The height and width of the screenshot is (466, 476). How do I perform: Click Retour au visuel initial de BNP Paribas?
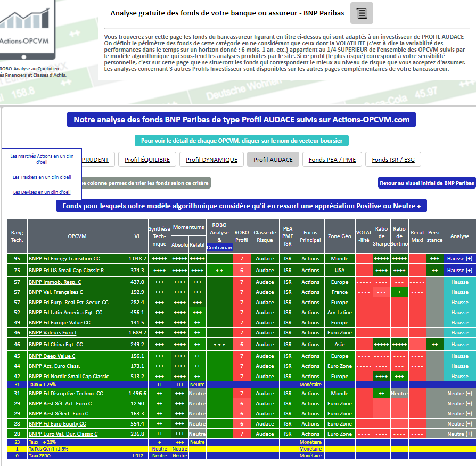pyautogui.click(x=426, y=183)
